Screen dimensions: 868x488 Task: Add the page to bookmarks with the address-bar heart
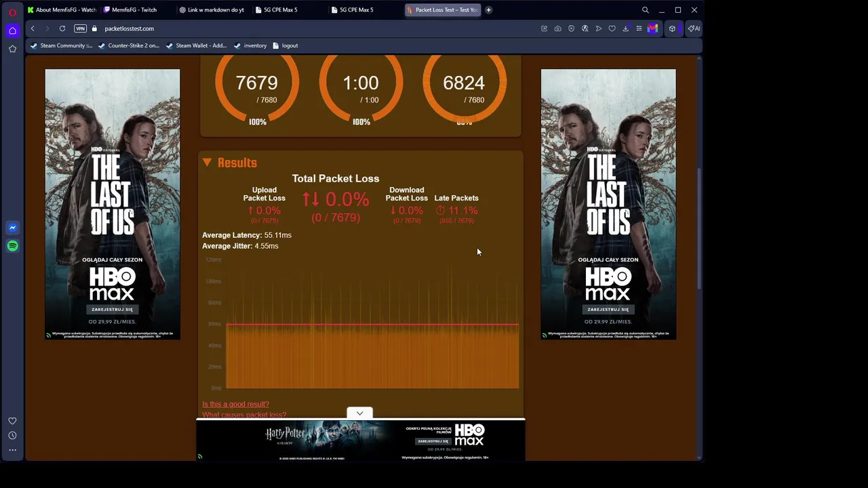pos(612,28)
